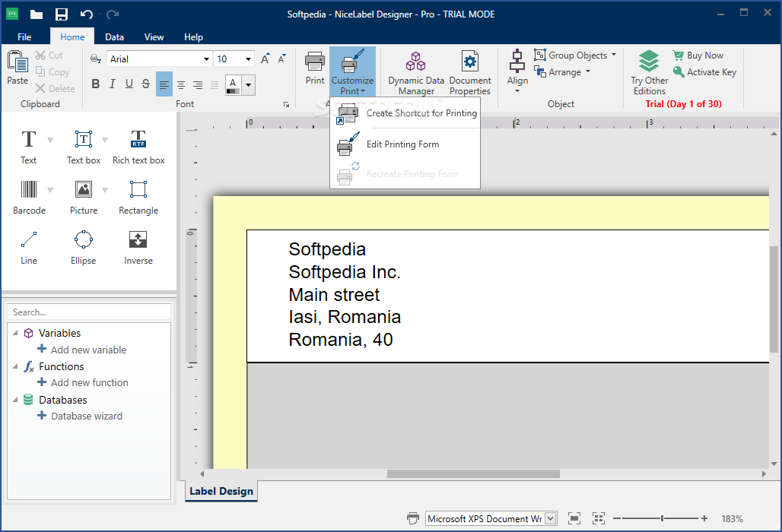Click the undo arrow
The width and height of the screenshot is (782, 532).
click(86, 14)
